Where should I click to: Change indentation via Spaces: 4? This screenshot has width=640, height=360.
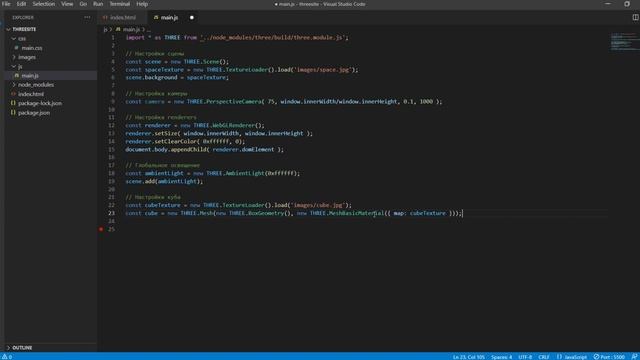point(501,357)
